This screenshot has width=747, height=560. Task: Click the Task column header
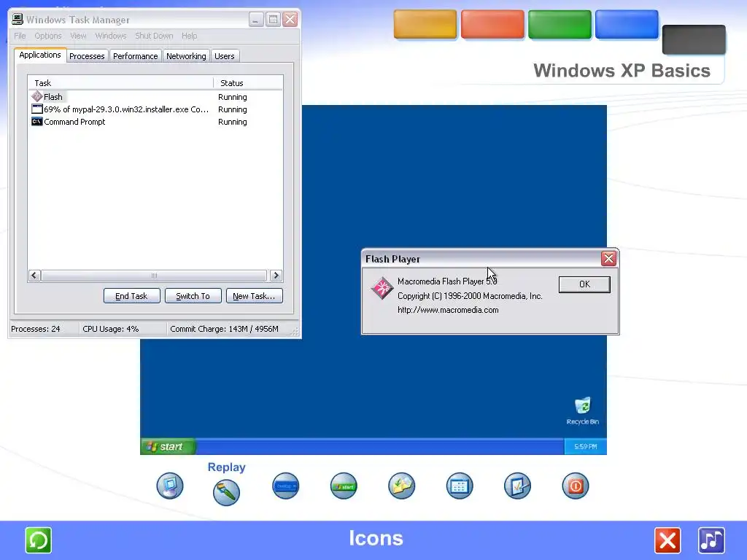[121, 83]
